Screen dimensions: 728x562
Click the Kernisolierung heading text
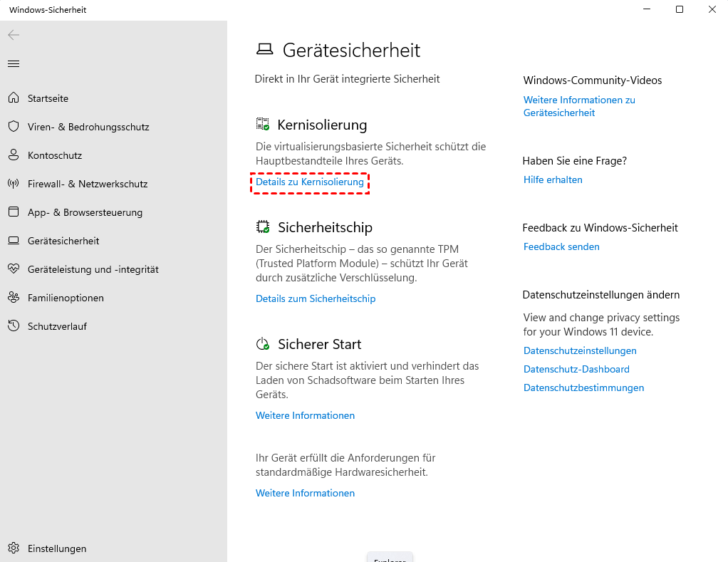click(x=322, y=125)
